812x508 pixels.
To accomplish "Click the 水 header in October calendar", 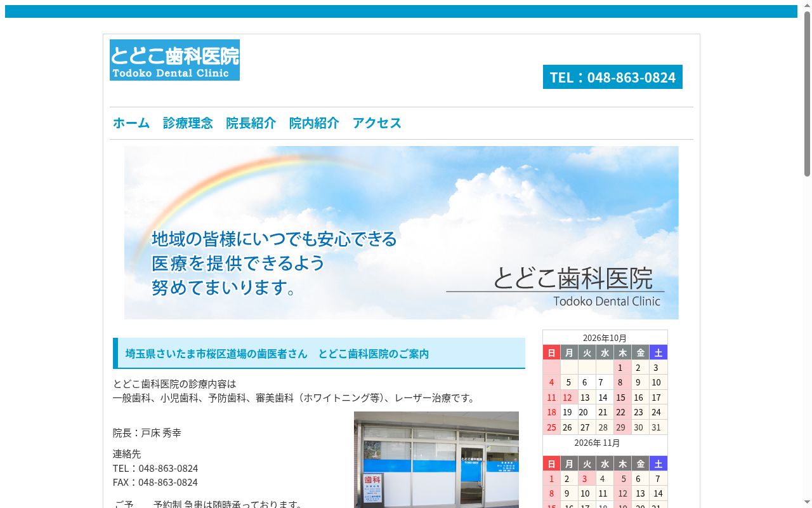I will click(x=605, y=352).
